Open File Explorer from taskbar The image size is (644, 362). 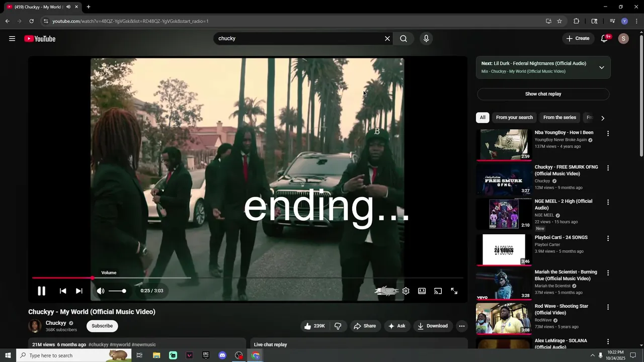(x=156, y=355)
